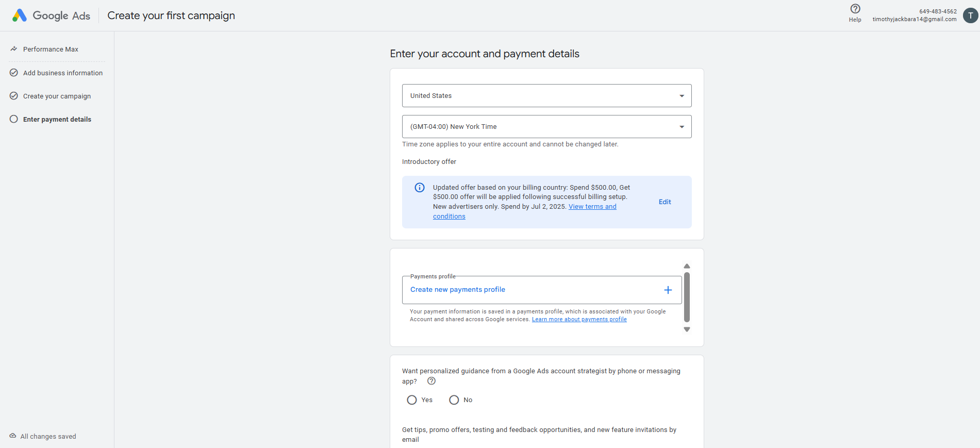Open View terms and conditions link

point(592,207)
